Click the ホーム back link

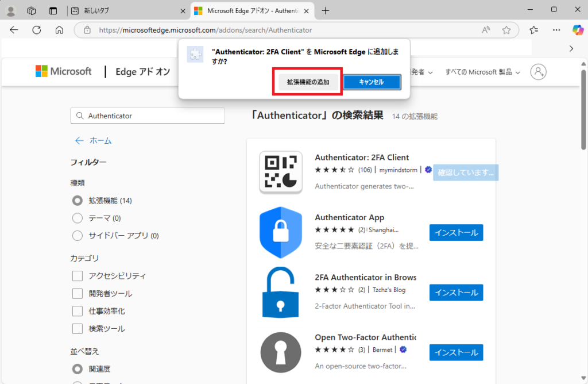point(93,141)
